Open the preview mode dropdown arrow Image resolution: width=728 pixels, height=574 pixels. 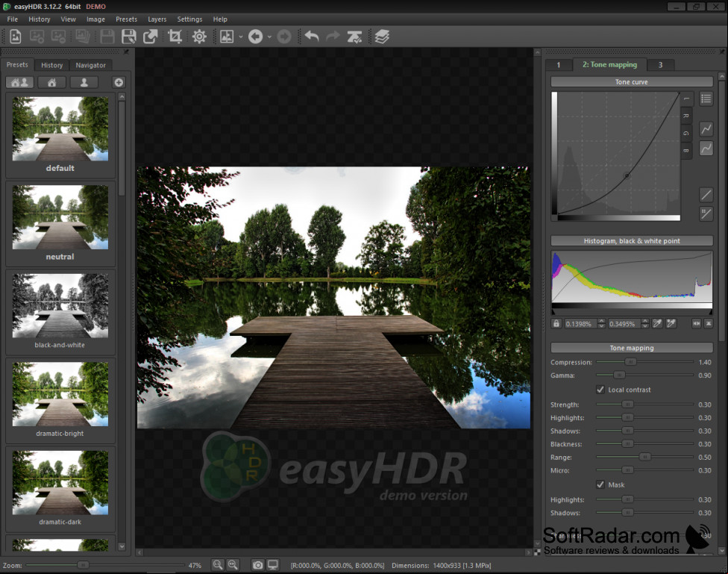240,37
